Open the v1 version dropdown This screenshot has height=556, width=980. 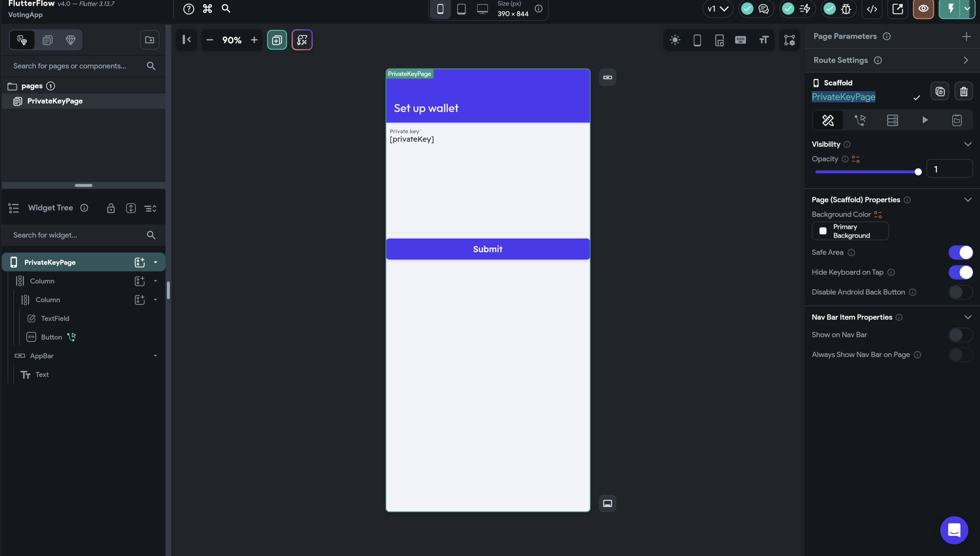point(718,9)
